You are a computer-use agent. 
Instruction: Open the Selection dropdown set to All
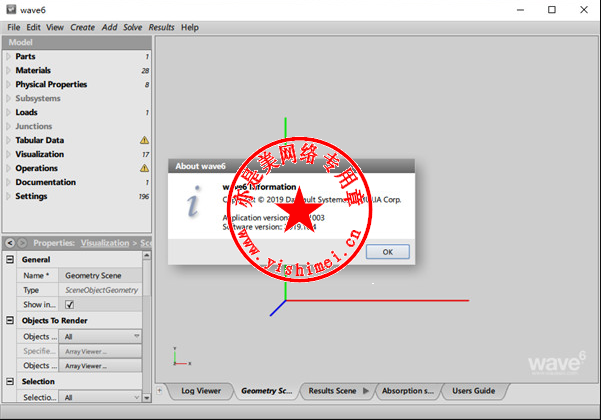click(x=100, y=397)
